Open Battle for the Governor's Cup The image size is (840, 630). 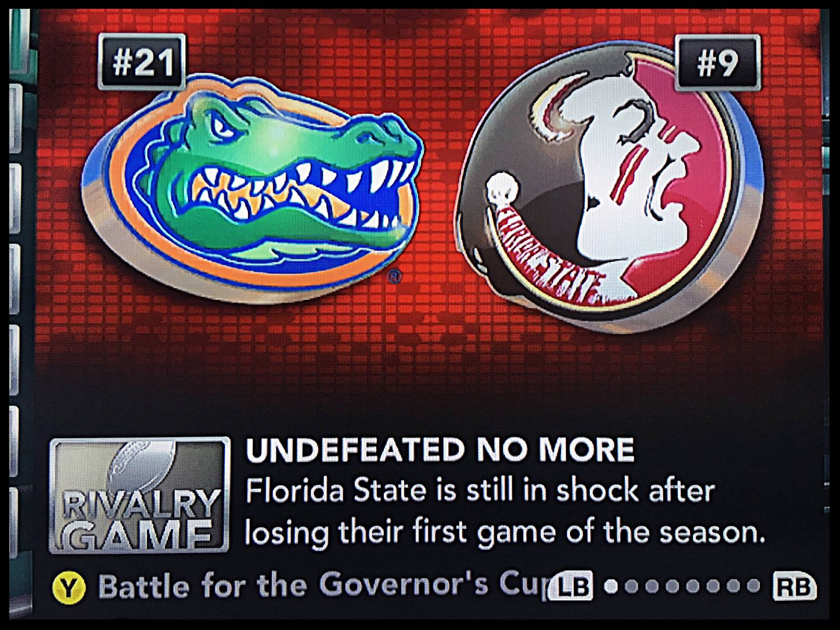pyautogui.click(x=324, y=585)
